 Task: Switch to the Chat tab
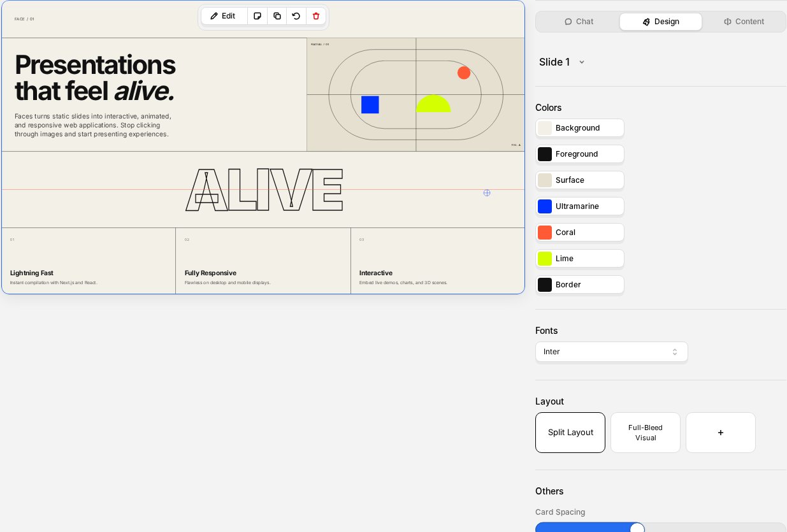point(579,22)
